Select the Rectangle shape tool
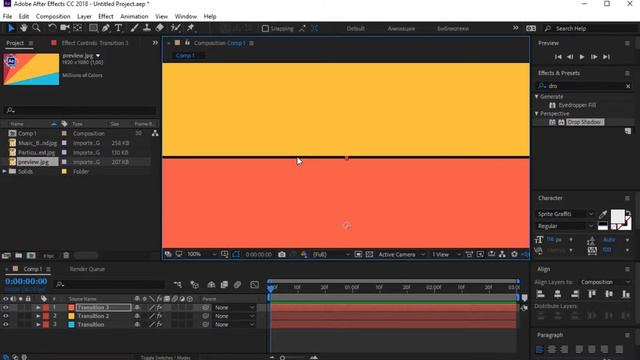 (93, 28)
